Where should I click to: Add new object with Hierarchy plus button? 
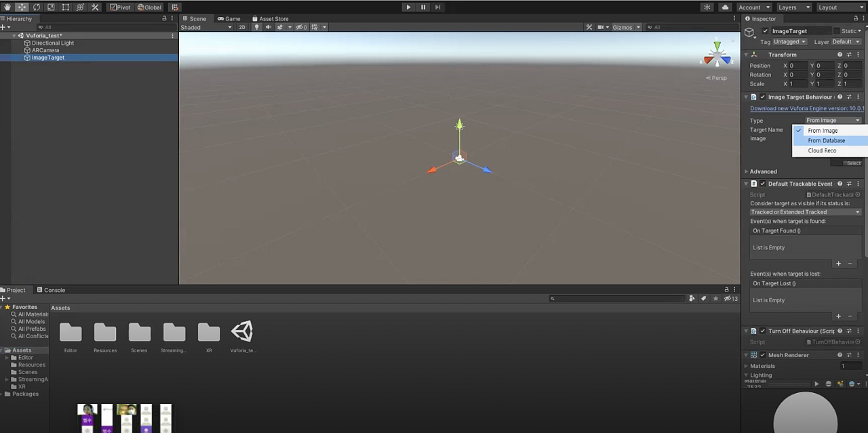(4, 27)
